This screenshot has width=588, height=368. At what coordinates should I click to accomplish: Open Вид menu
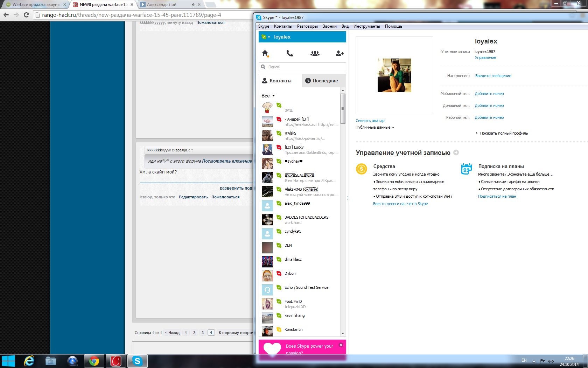345,26
